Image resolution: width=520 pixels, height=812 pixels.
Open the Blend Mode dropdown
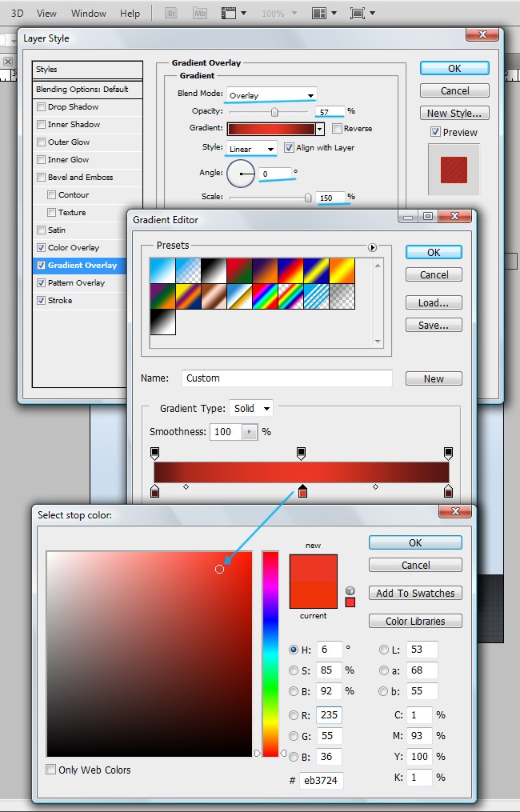(271, 95)
